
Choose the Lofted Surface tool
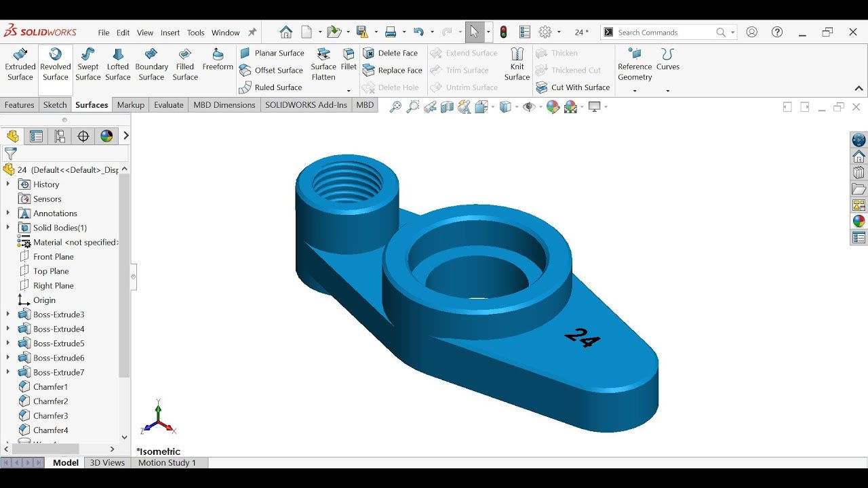[117, 64]
